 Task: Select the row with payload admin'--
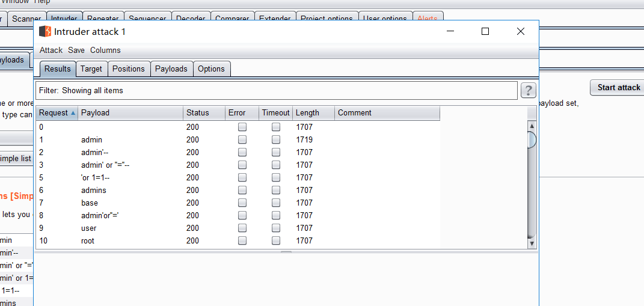click(238, 152)
